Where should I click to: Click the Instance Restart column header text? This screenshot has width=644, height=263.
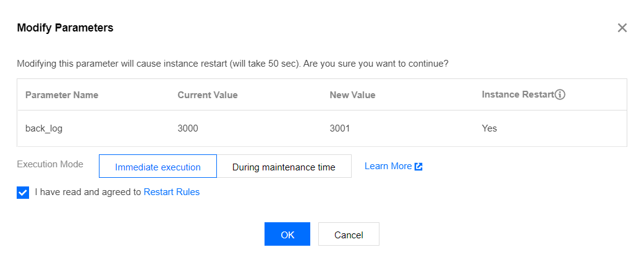point(517,95)
